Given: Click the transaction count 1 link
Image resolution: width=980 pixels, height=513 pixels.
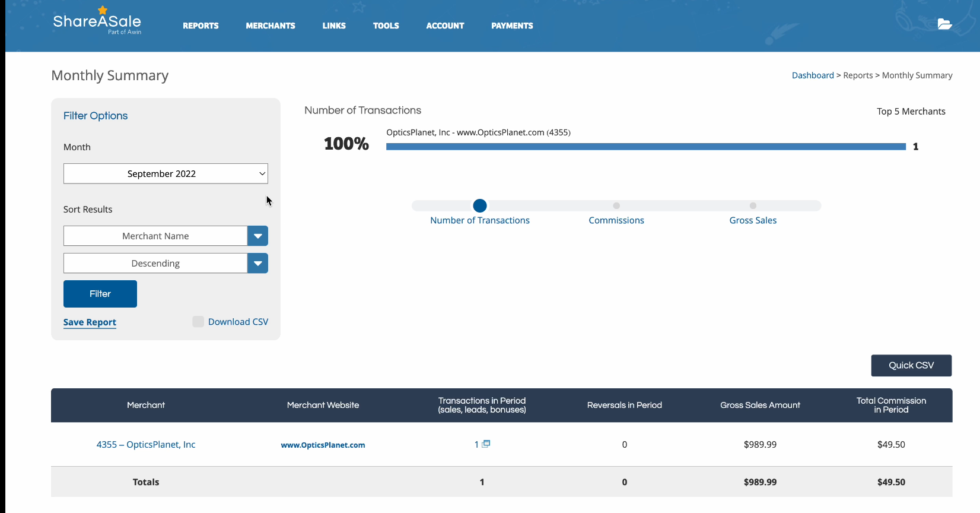Looking at the screenshot, I should click(476, 444).
